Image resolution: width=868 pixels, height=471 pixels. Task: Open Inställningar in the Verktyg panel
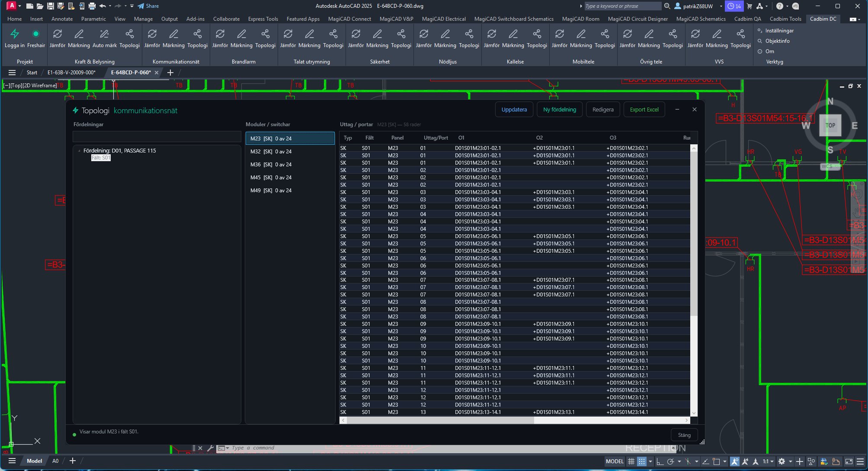[x=776, y=30]
